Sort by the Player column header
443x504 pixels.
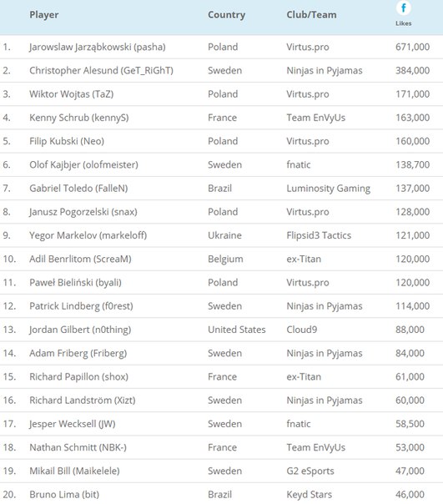(44, 15)
